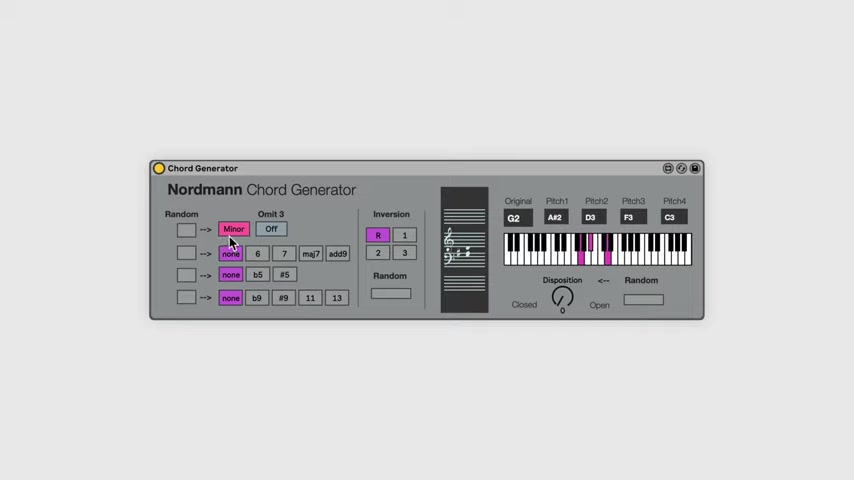The height and width of the screenshot is (480, 854).
Task: Select the 13 tension
Action: (337, 298)
